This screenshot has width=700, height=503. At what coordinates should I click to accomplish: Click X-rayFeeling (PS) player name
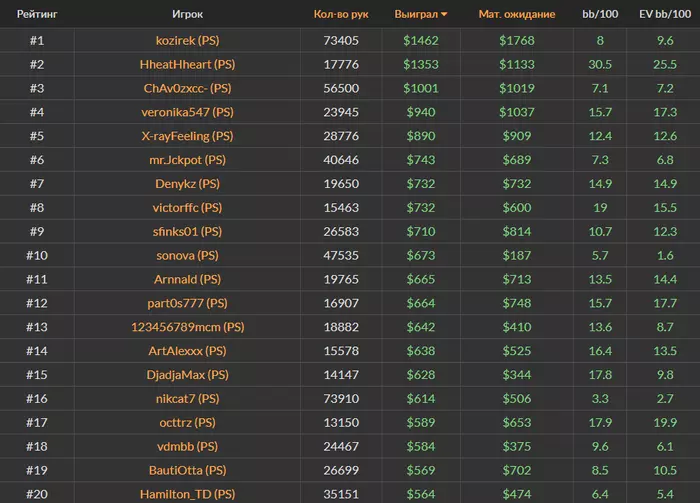pos(188,136)
